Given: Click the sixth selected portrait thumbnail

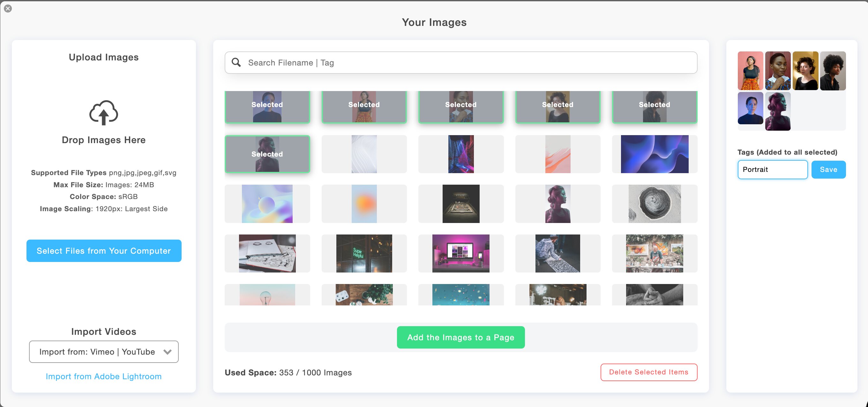Looking at the screenshot, I should (267, 154).
